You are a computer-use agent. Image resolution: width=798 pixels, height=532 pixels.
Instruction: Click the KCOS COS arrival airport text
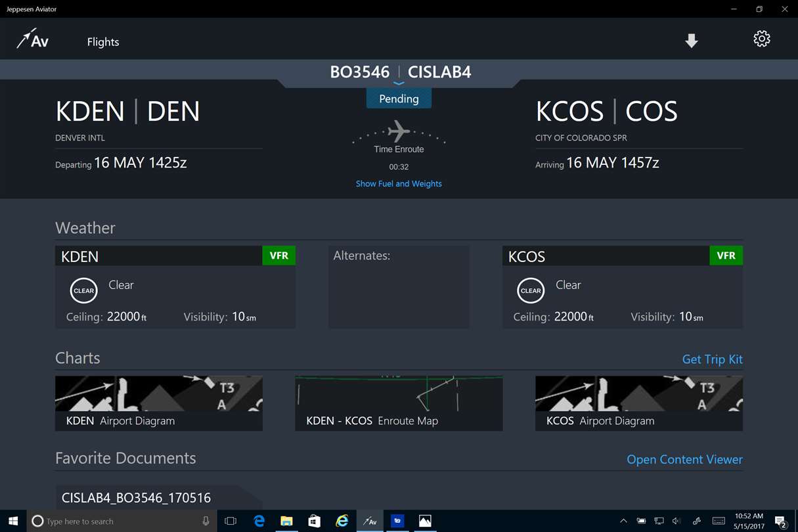606,112
